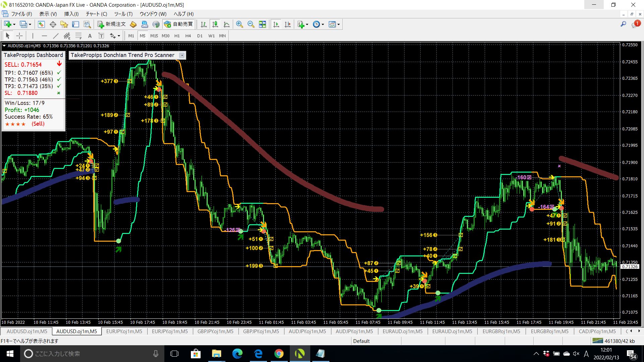Select the trendline drawing tool
Screen dimensions: 644x362
point(56,36)
